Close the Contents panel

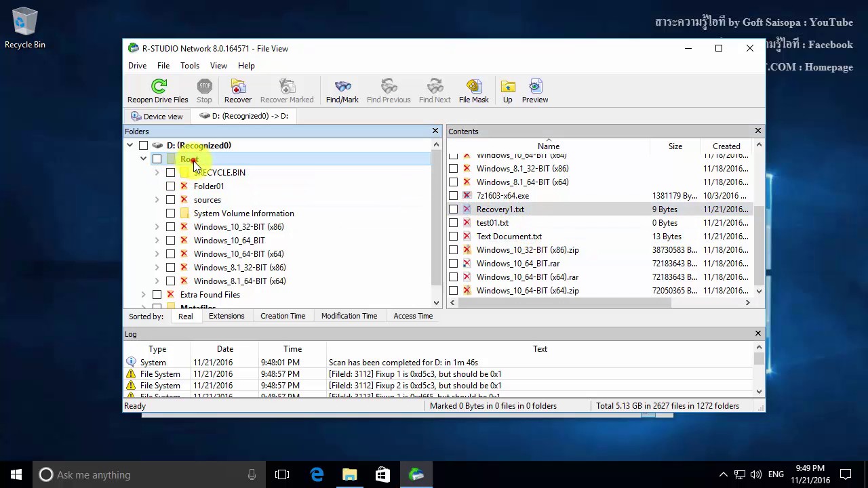point(758,131)
